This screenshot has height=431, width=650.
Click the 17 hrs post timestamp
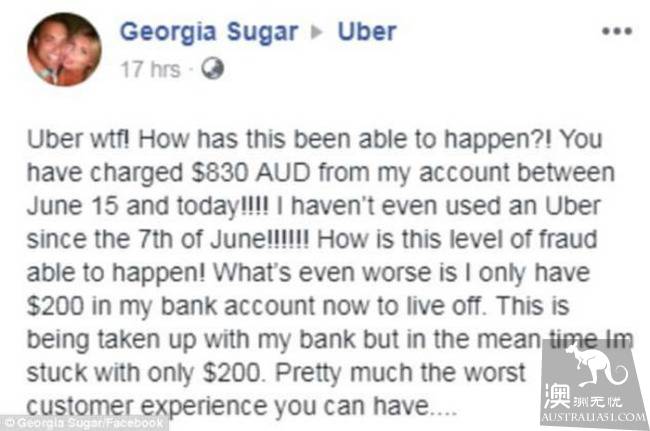tap(152, 69)
